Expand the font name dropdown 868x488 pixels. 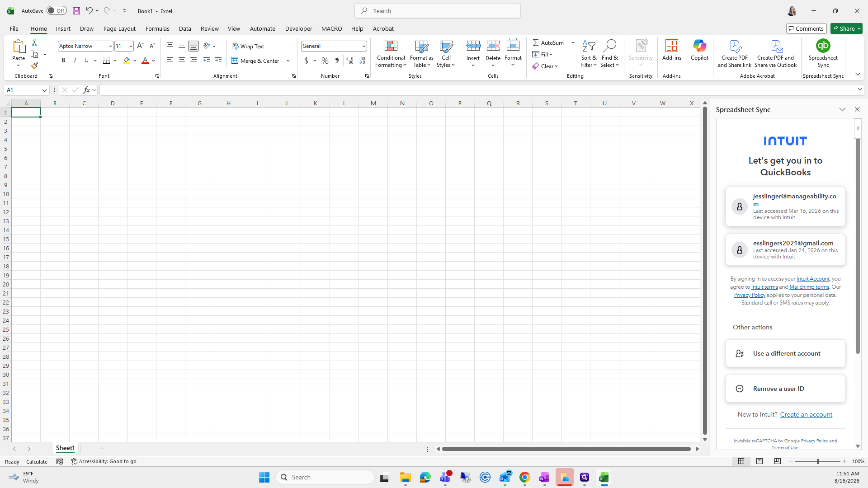pos(110,46)
